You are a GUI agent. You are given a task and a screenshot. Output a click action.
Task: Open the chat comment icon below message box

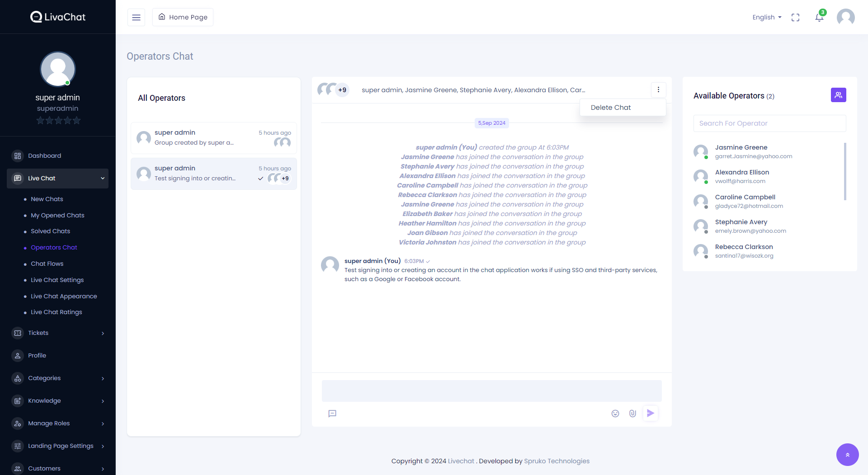(x=333, y=414)
